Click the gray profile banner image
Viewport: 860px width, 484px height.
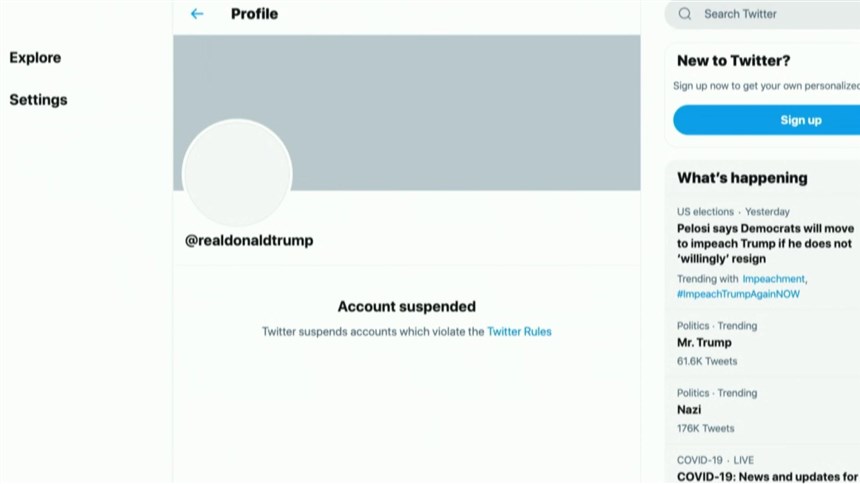coord(406,112)
